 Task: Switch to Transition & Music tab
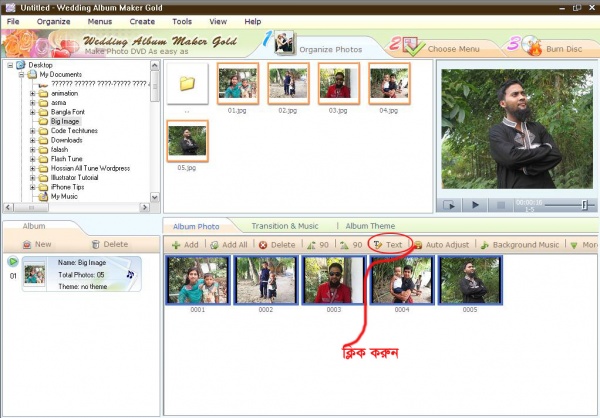[285, 226]
